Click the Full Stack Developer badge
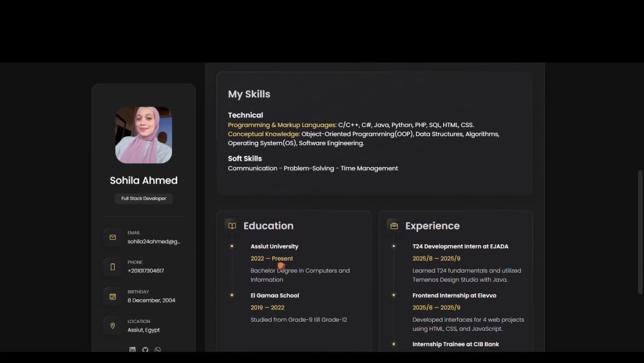 point(144,198)
